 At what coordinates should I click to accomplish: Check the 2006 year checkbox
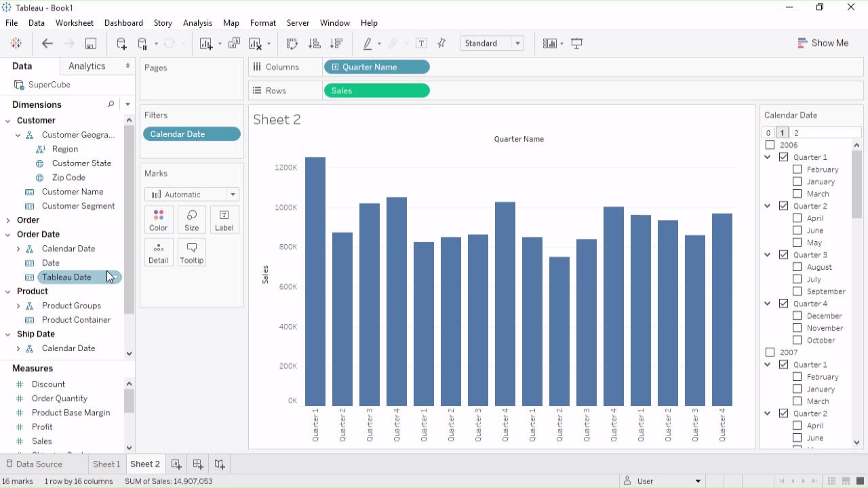pyautogui.click(x=770, y=145)
